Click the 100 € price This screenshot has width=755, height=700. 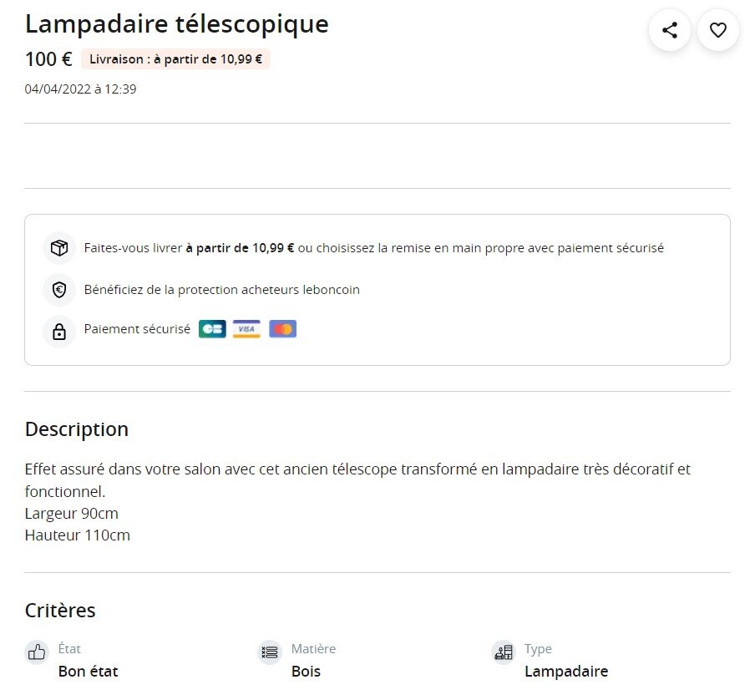point(48,59)
